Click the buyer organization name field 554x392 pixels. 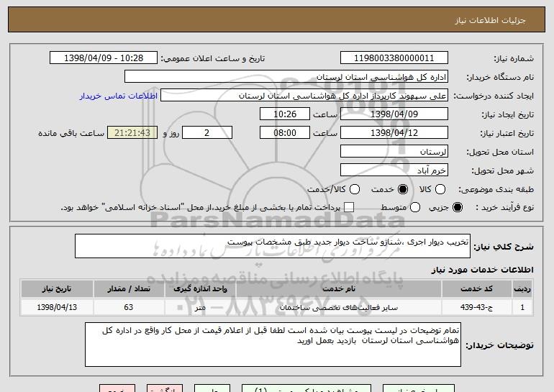click(x=286, y=77)
